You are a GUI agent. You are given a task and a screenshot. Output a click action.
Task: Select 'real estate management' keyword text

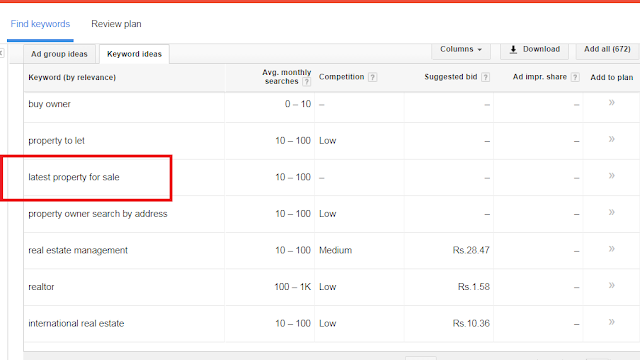click(x=78, y=250)
